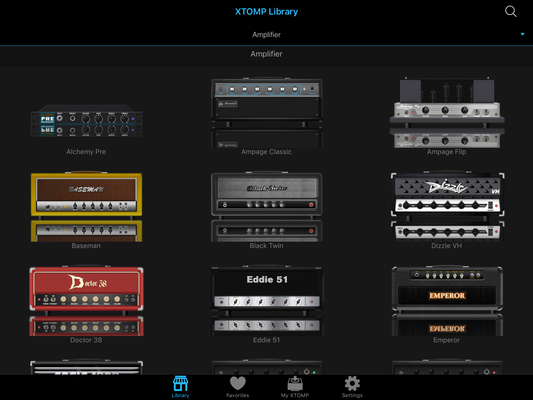Open the Doctor 38 red amplifier
This screenshot has width=533, height=400.
point(86,301)
